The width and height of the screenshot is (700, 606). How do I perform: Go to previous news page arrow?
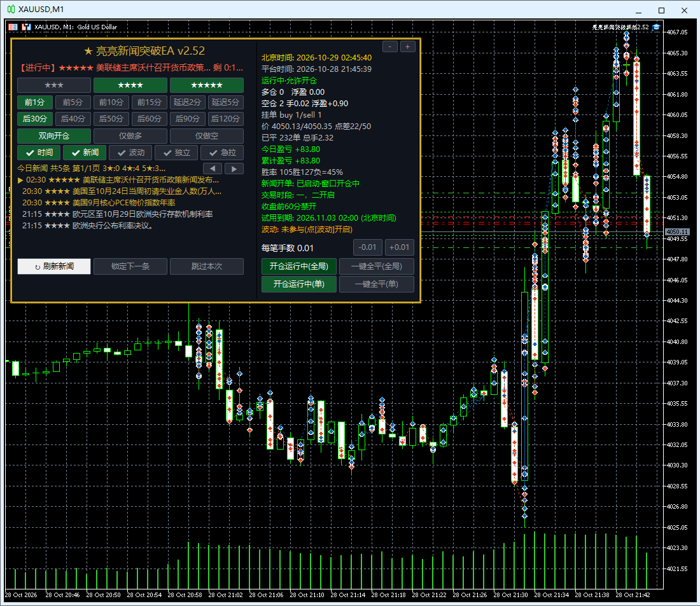tap(213, 169)
